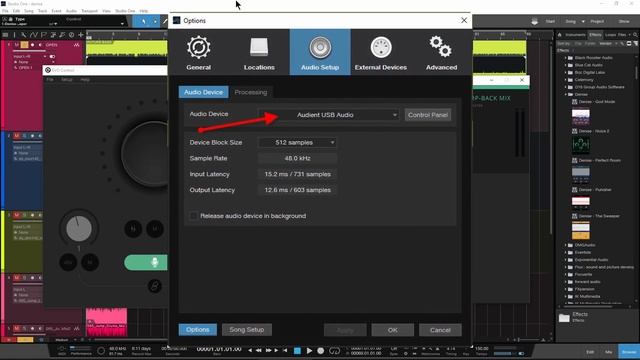Adjust the small gain knob in EVO Control
This screenshot has height=360, width=640.
pyautogui.click(x=79, y=228)
